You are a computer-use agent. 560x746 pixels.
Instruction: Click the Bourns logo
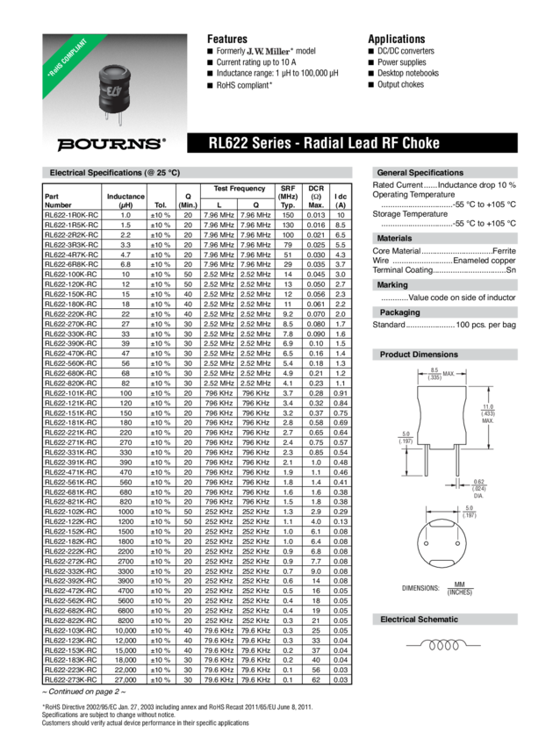point(111,144)
